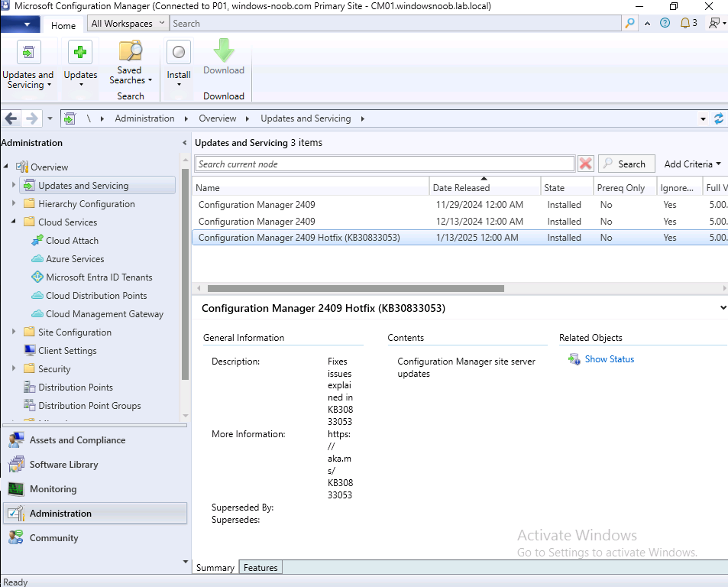Refresh the view with the blue arrows icon
The height and width of the screenshot is (587, 728).
click(x=719, y=119)
